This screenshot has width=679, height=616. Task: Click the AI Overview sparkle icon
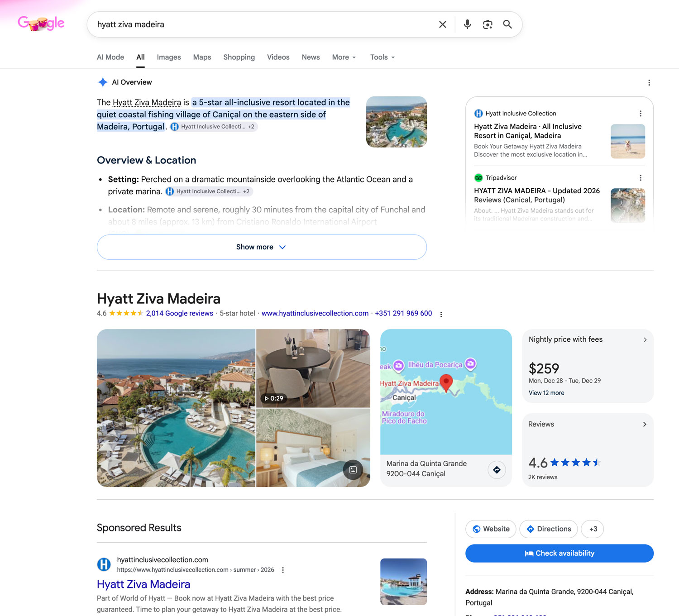[103, 82]
